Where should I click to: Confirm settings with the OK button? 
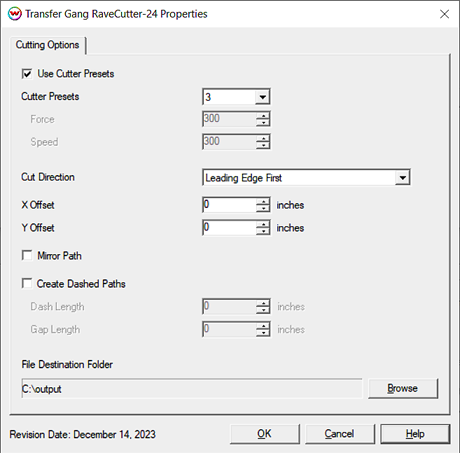(265, 434)
